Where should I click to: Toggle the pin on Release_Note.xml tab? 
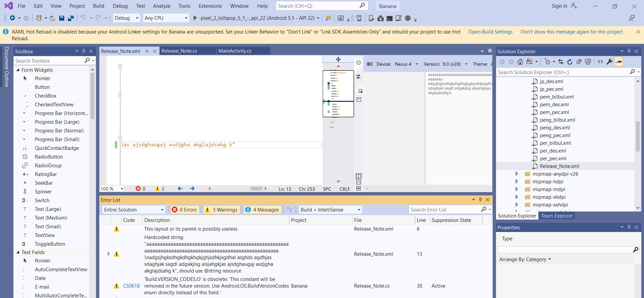147,51
